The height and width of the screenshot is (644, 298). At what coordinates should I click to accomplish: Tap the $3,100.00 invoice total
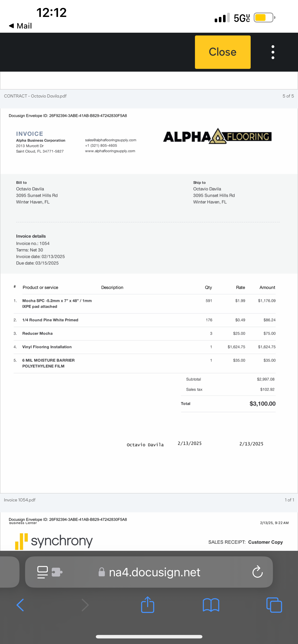pos(262,404)
